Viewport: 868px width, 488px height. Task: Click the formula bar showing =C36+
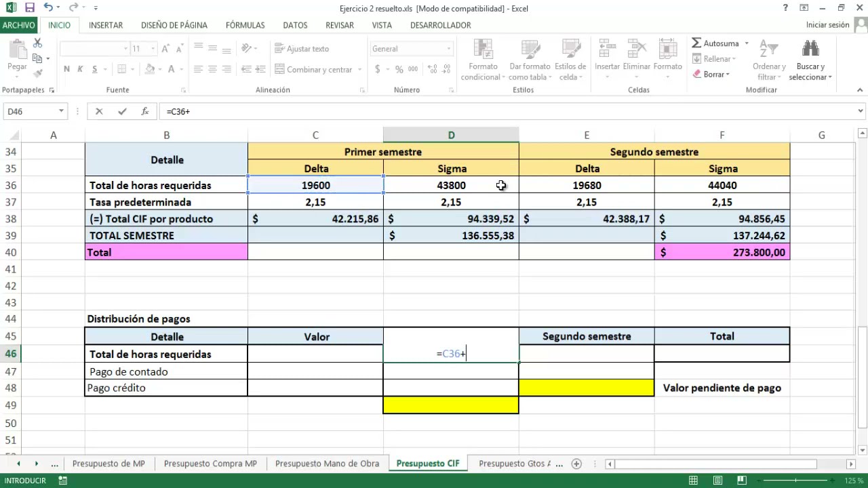coord(506,111)
